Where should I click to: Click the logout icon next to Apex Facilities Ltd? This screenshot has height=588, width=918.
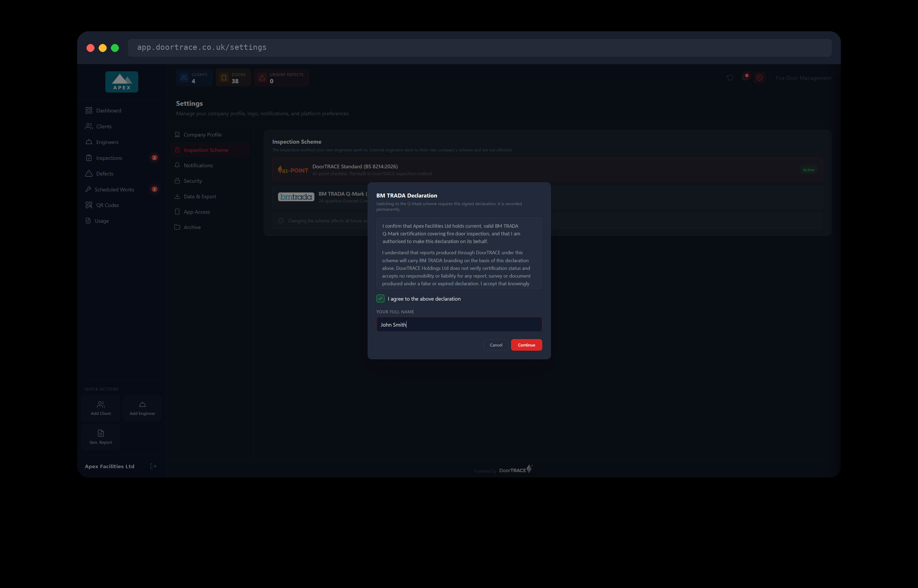pyautogui.click(x=154, y=466)
